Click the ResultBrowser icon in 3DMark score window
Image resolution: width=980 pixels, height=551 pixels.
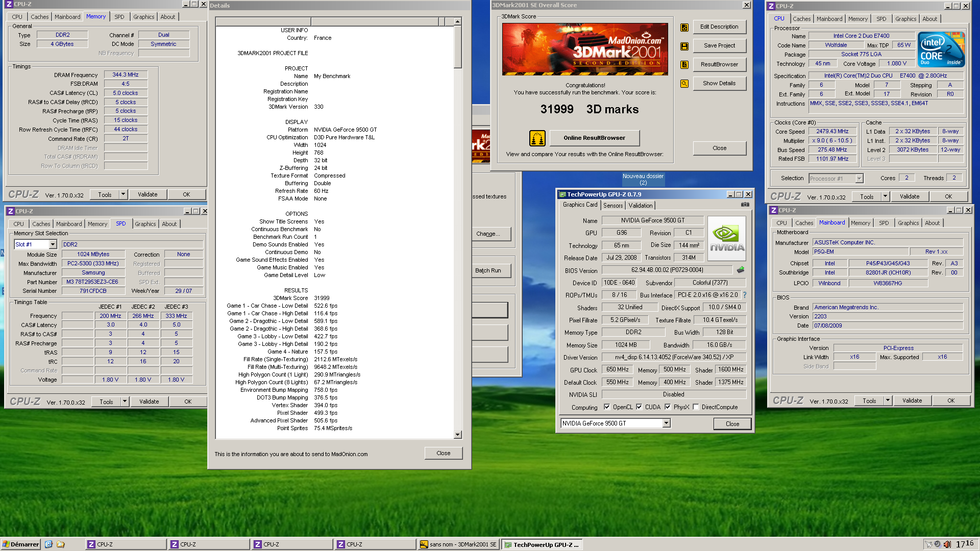[684, 65]
